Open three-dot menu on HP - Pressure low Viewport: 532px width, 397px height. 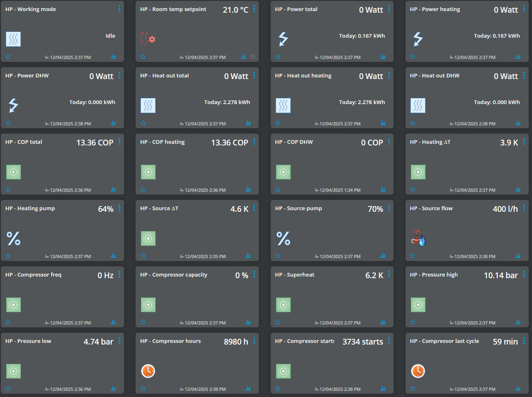coord(119,341)
